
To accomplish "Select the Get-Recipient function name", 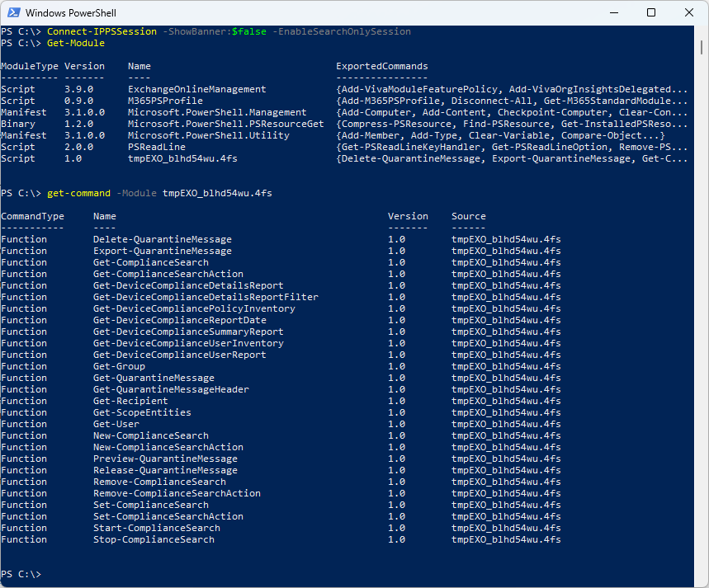I will coord(130,401).
